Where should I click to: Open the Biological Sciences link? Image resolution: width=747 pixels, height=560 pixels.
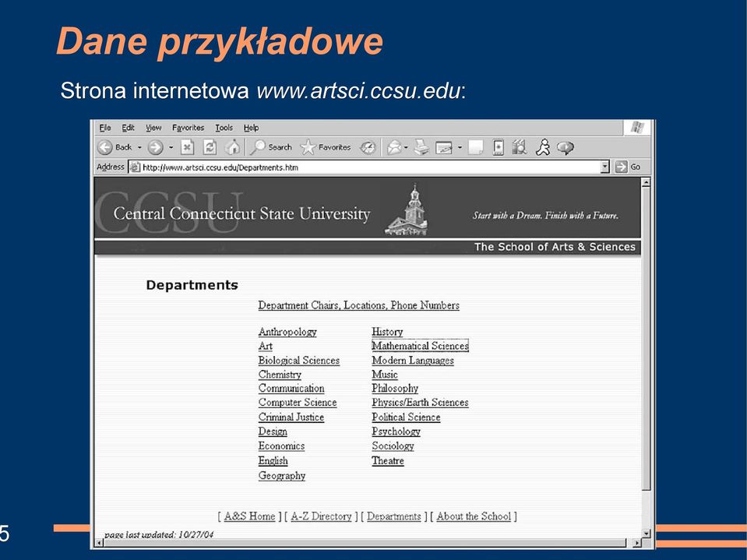click(x=298, y=361)
